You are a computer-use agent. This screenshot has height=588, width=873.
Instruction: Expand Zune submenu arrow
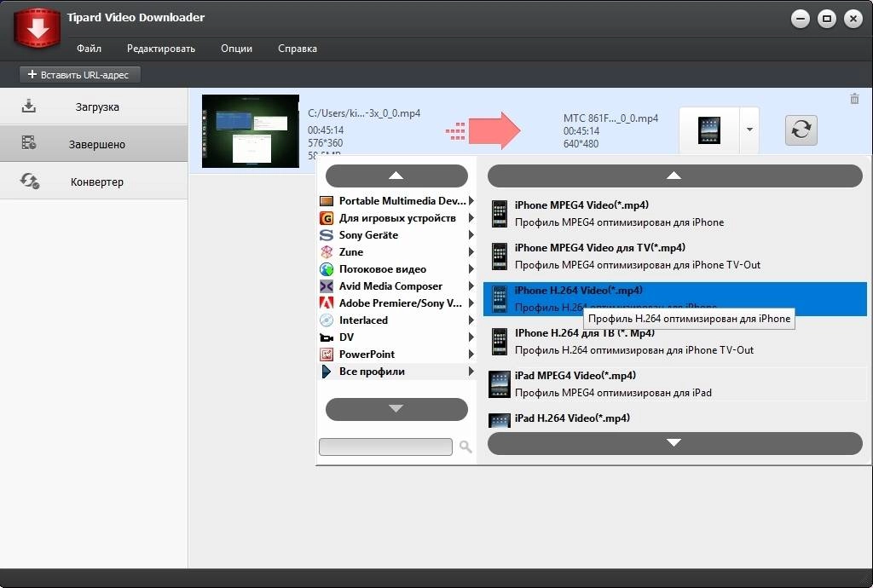[471, 252]
